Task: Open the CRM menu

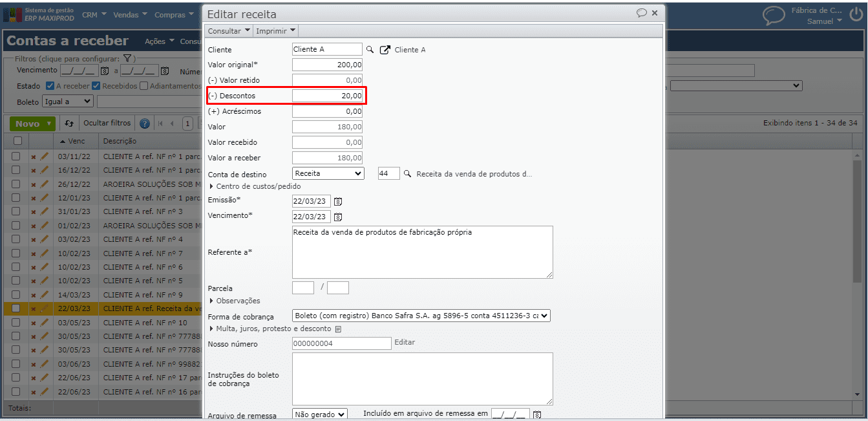Action: 94,14
